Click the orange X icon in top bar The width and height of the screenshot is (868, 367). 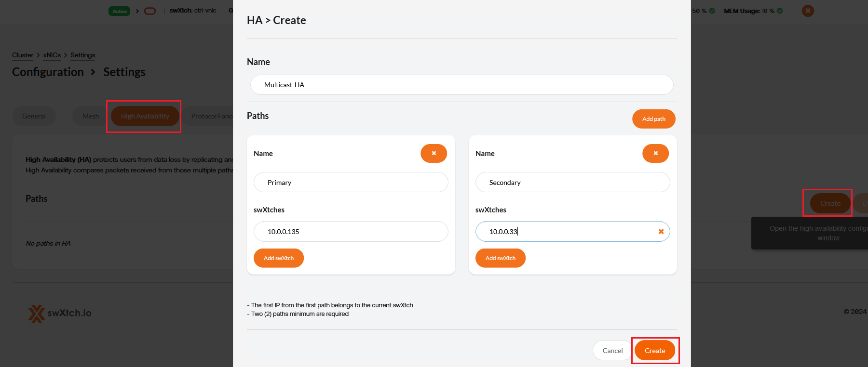coord(808,11)
